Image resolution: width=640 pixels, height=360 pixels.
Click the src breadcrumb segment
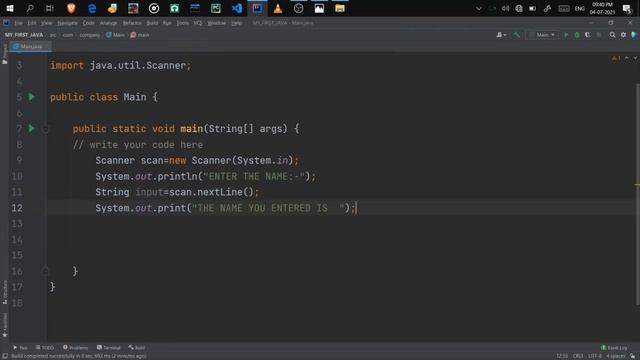tap(53, 35)
